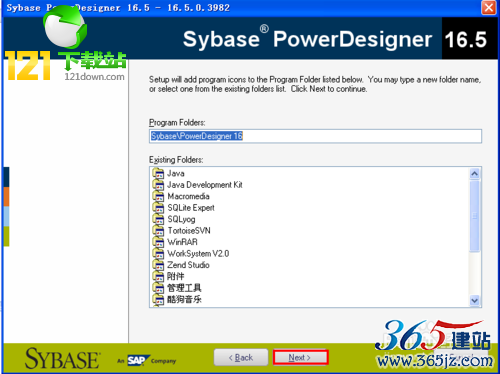Image resolution: width=500 pixels, height=374 pixels.
Task: Click the Next button
Action: pyautogui.click(x=300, y=357)
